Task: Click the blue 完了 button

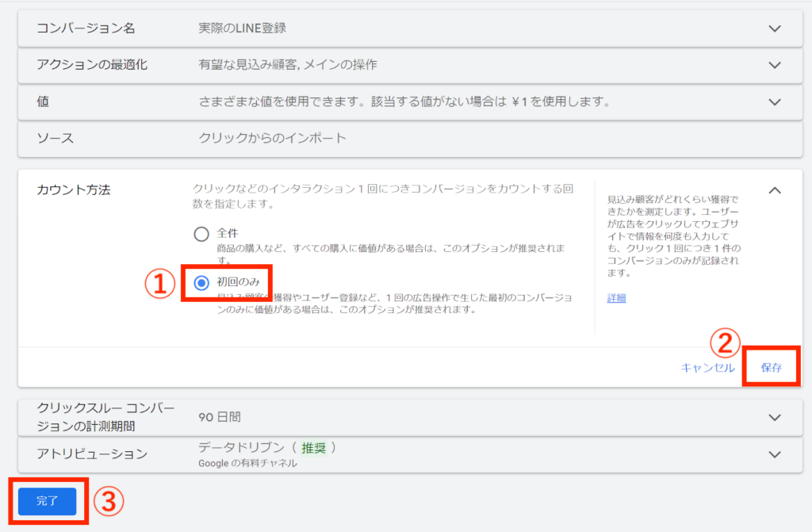Action: click(x=48, y=501)
